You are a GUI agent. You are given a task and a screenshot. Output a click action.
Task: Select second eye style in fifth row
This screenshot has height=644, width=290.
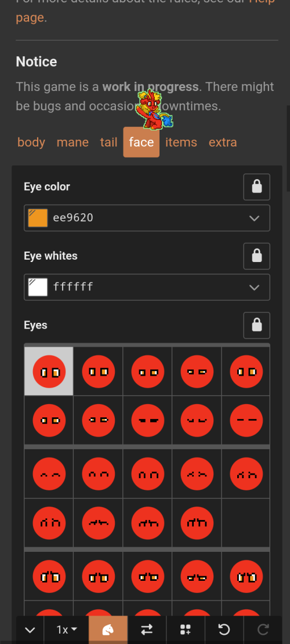pos(98,576)
